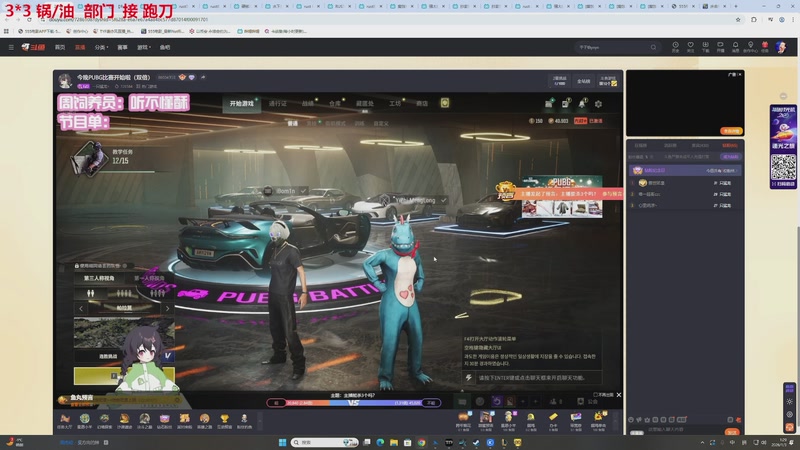Close the ad panel beside the stream
This screenshot has width=800, height=450.
pyautogui.click(x=740, y=74)
